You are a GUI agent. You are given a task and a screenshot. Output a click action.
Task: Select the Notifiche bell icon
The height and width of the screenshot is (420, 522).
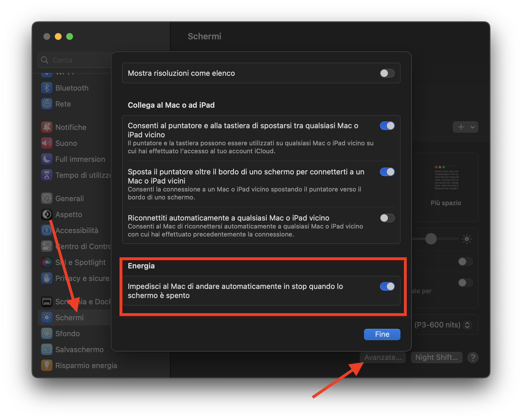pyautogui.click(x=47, y=127)
